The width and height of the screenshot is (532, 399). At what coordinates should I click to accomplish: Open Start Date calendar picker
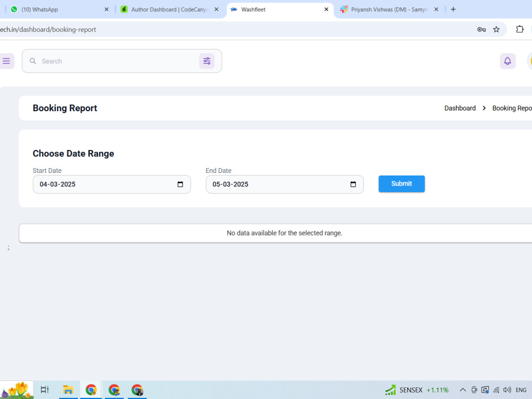(180, 184)
